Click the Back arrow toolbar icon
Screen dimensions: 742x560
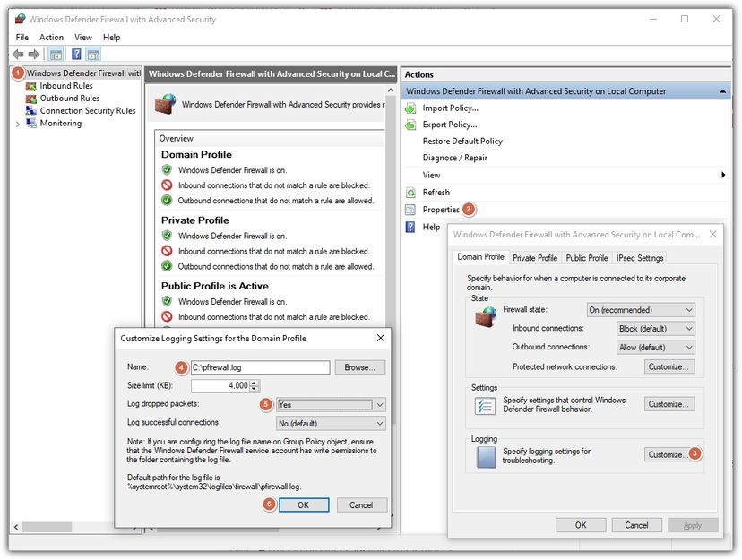(x=18, y=55)
